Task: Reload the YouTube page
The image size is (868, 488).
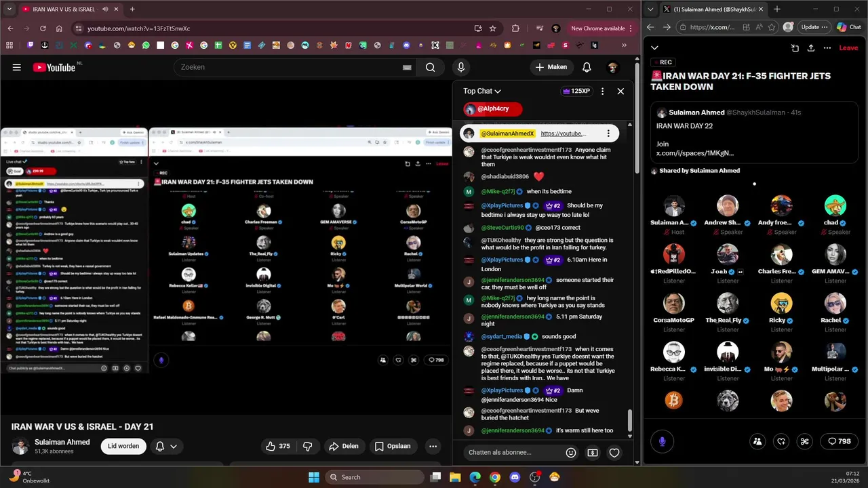Action: [43, 28]
